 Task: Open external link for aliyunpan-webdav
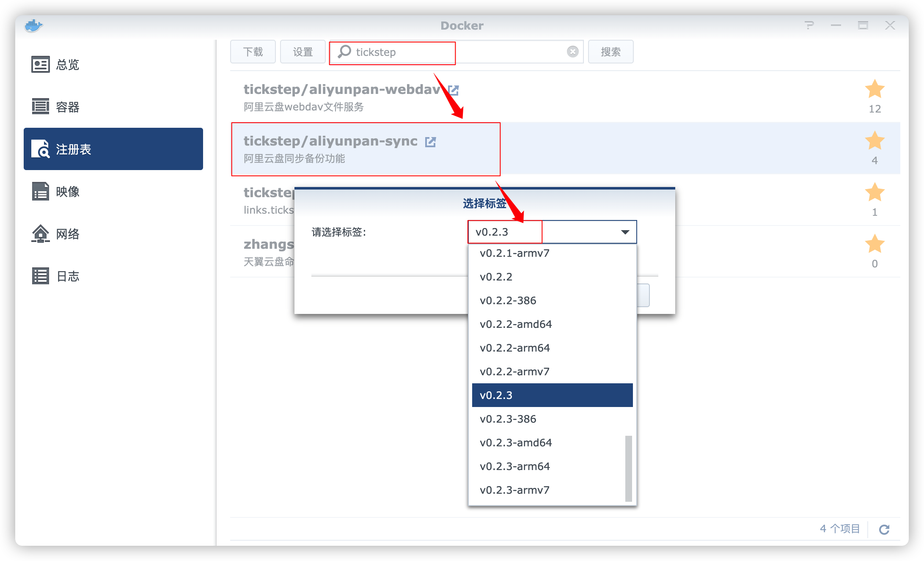[453, 90]
